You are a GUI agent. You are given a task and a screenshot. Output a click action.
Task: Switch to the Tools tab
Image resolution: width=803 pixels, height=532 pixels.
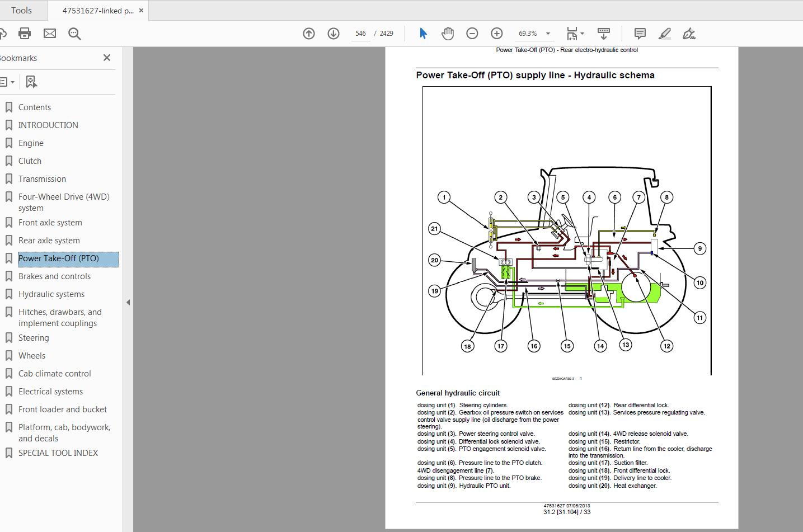tap(22, 10)
